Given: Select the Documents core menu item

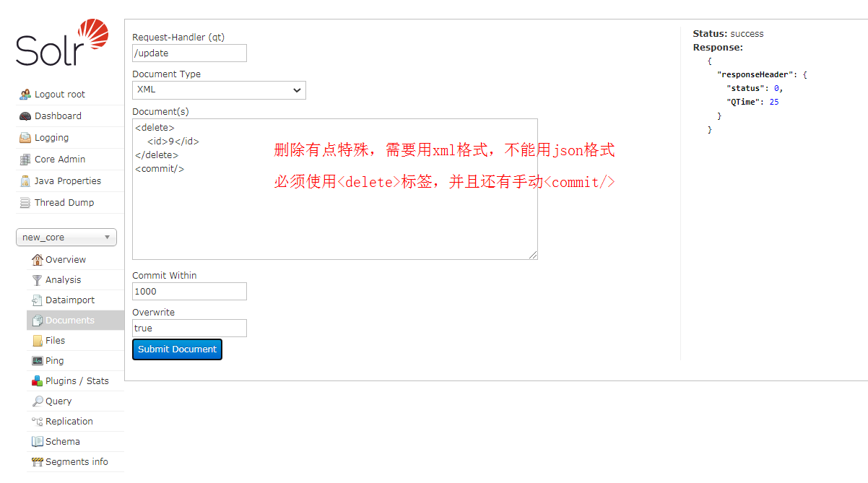Looking at the screenshot, I should pos(75,321).
